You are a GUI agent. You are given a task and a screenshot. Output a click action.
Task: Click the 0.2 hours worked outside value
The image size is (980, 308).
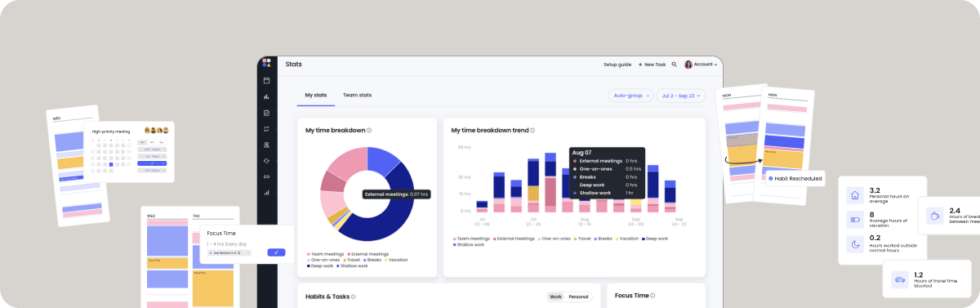875,238
